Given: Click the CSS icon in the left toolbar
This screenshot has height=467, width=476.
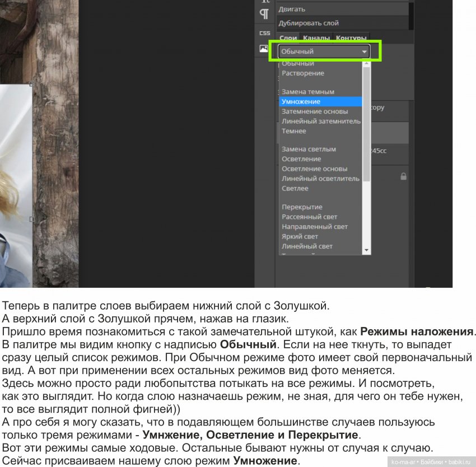Looking at the screenshot, I should click(264, 32).
